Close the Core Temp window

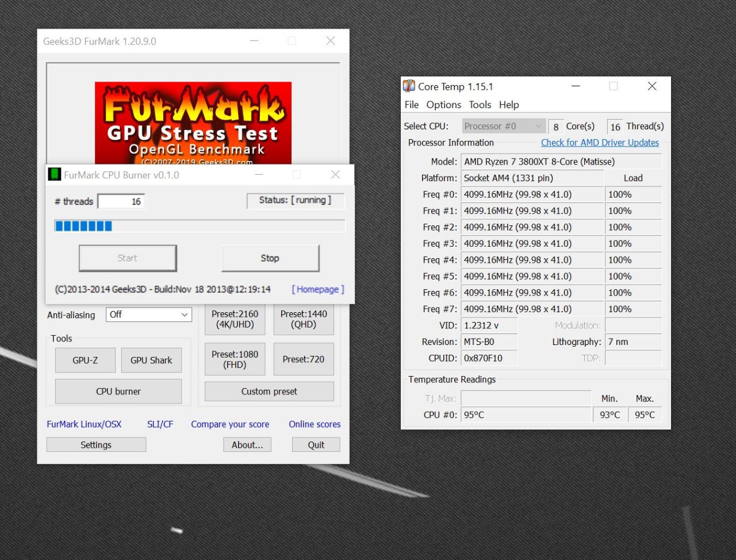652,86
